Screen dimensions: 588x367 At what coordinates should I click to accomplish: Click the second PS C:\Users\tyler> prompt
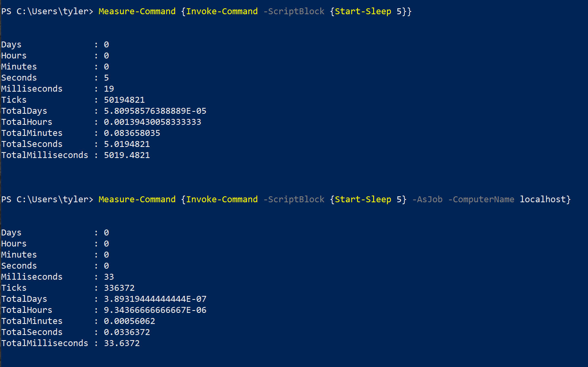47,199
